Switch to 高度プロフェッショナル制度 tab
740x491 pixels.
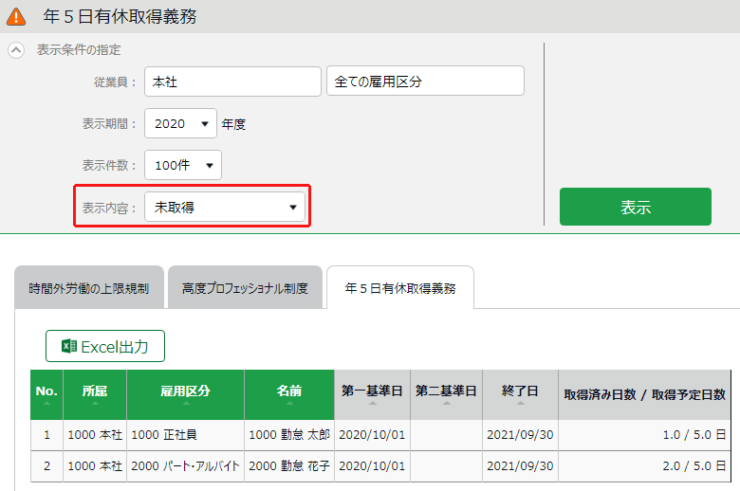pyautogui.click(x=245, y=288)
